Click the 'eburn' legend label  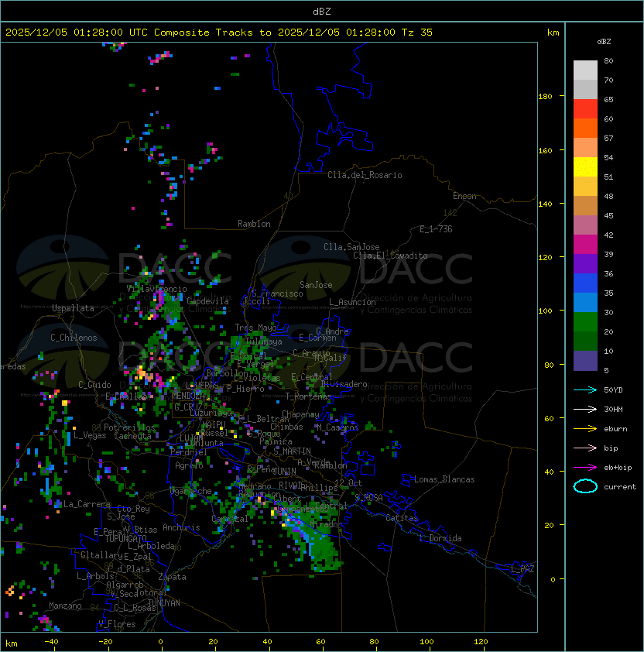pyautogui.click(x=615, y=429)
